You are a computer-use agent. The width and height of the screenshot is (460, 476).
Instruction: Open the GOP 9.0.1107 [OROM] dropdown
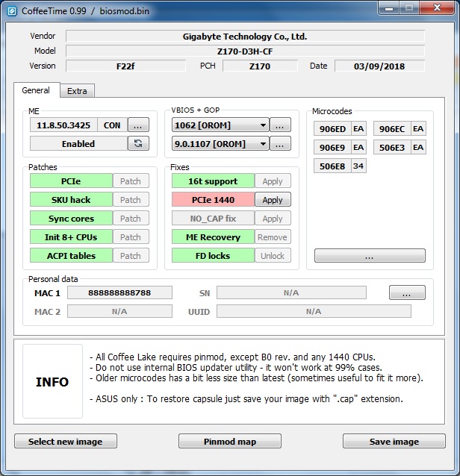click(x=220, y=143)
